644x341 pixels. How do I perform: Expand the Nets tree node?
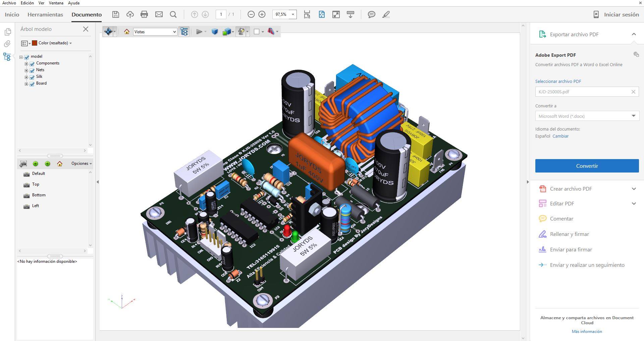(x=26, y=70)
